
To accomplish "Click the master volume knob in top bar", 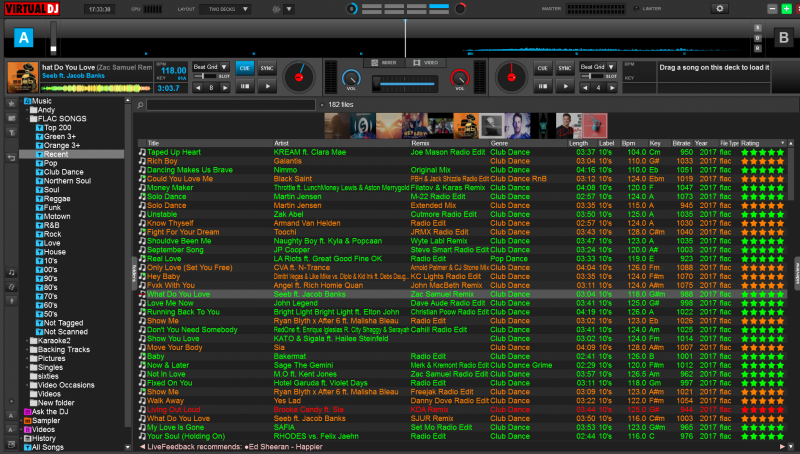I will [460, 9].
